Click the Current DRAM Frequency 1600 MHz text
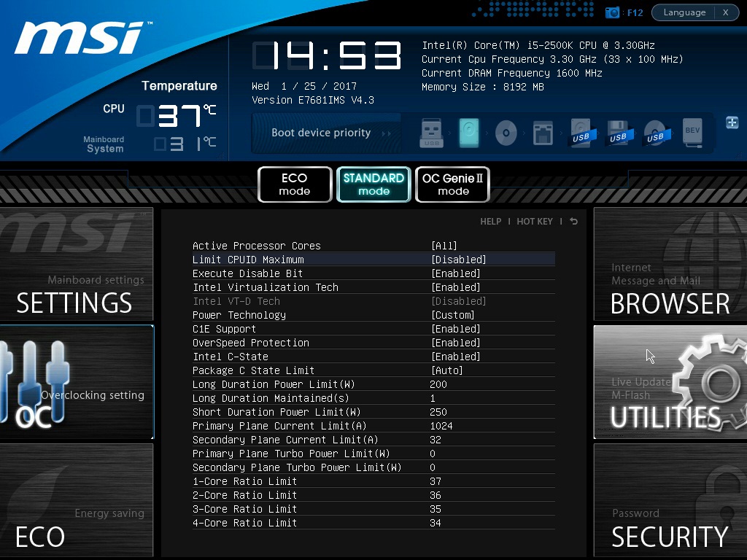The image size is (747, 560). click(511, 73)
